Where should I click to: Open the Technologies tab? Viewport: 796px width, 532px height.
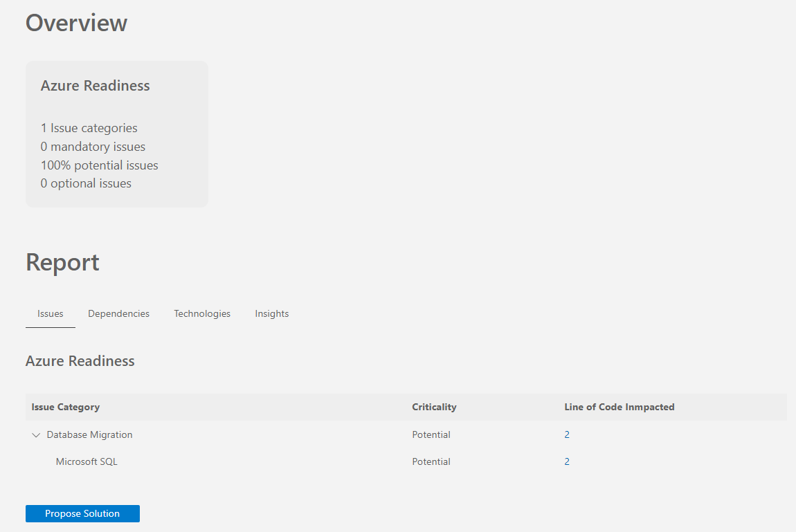tap(202, 314)
